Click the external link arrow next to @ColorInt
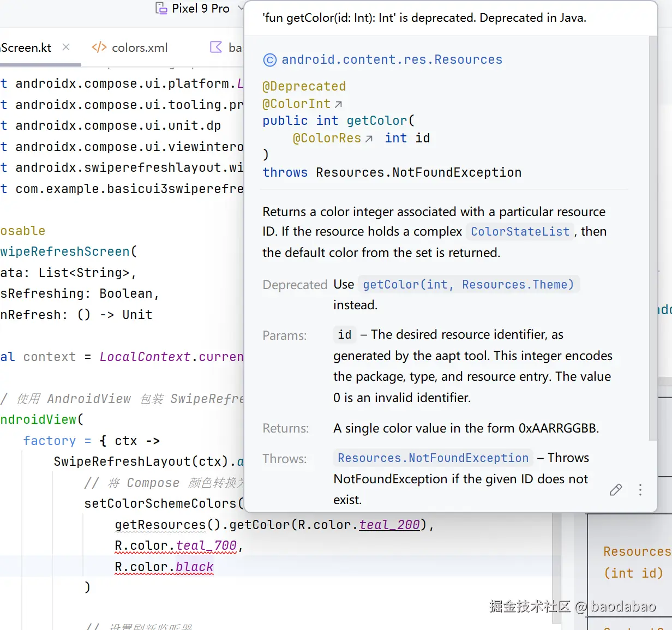The image size is (672, 630). (338, 104)
